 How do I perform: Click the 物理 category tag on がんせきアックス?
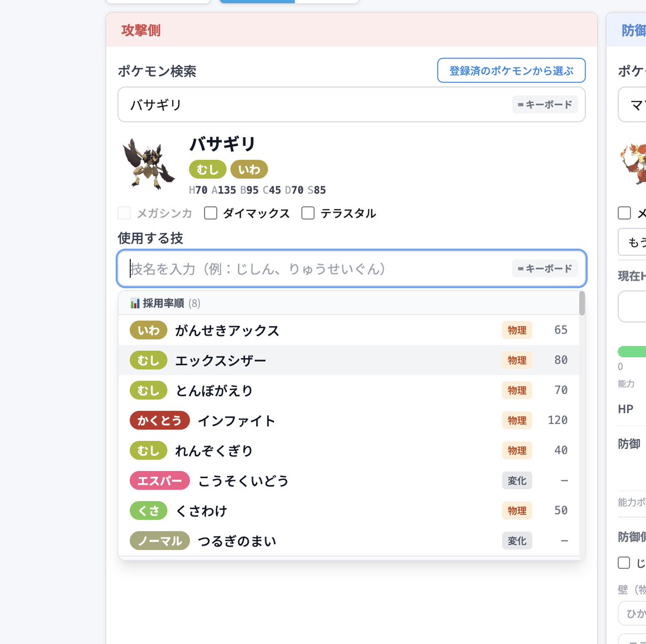coord(517,330)
